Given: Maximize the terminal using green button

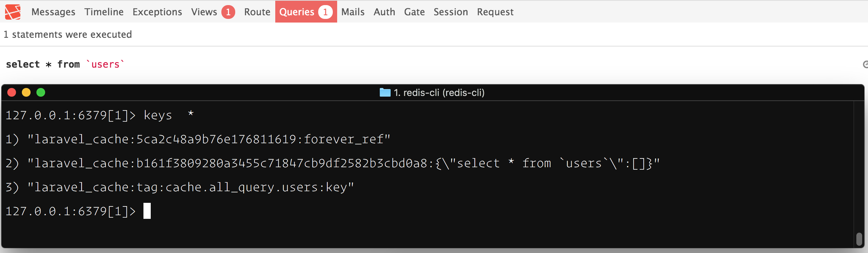Looking at the screenshot, I should click(x=41, y=92).
